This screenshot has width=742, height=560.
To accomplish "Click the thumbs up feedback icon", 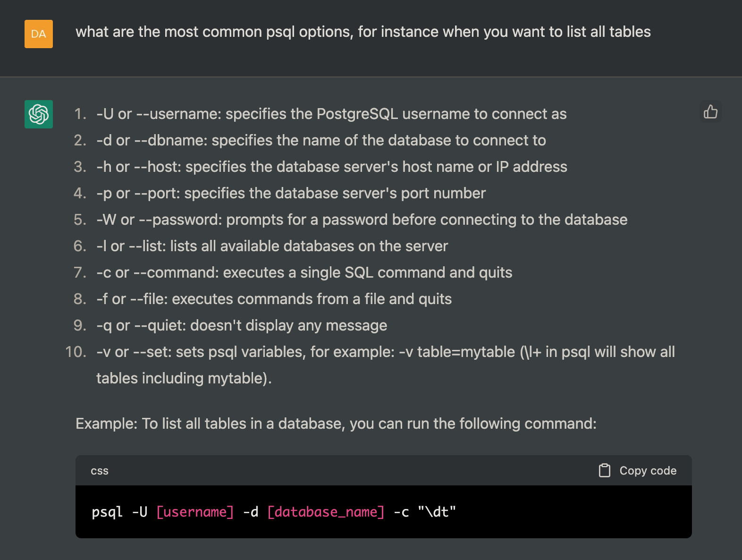I will pos(710,112).
